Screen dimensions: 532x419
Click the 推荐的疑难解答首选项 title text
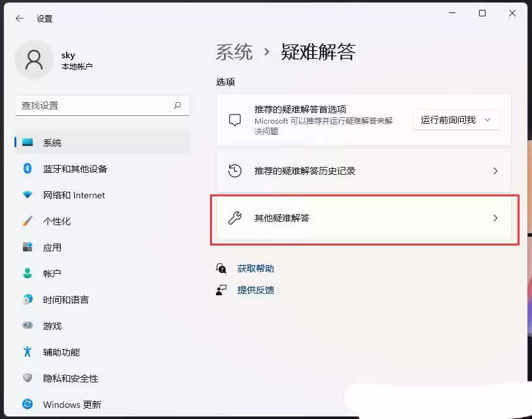point(300,109)
